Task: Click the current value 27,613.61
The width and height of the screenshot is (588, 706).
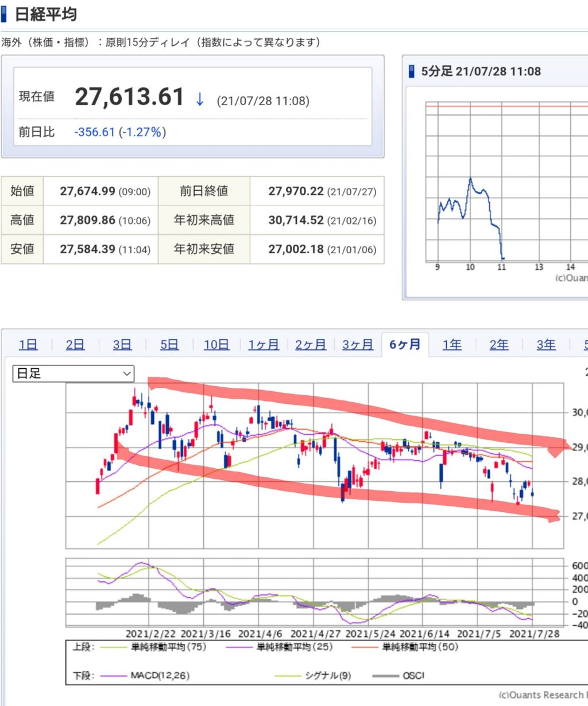Action: (x=129, y=97)
